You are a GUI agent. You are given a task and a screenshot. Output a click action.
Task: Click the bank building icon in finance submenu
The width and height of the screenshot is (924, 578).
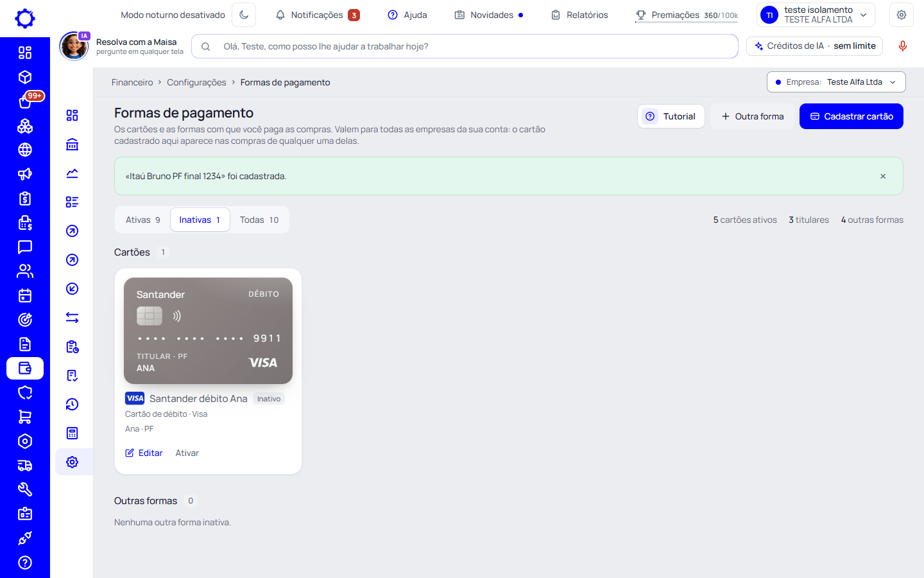coord(73,144)
